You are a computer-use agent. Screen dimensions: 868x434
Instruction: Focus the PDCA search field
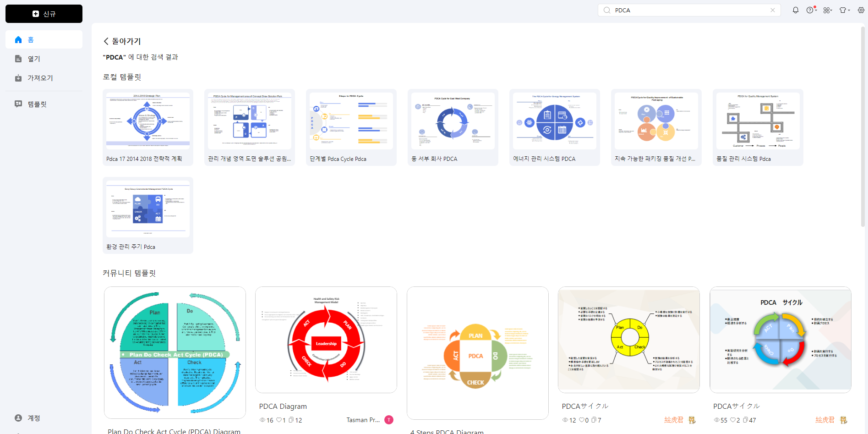[x=689, y=10]
